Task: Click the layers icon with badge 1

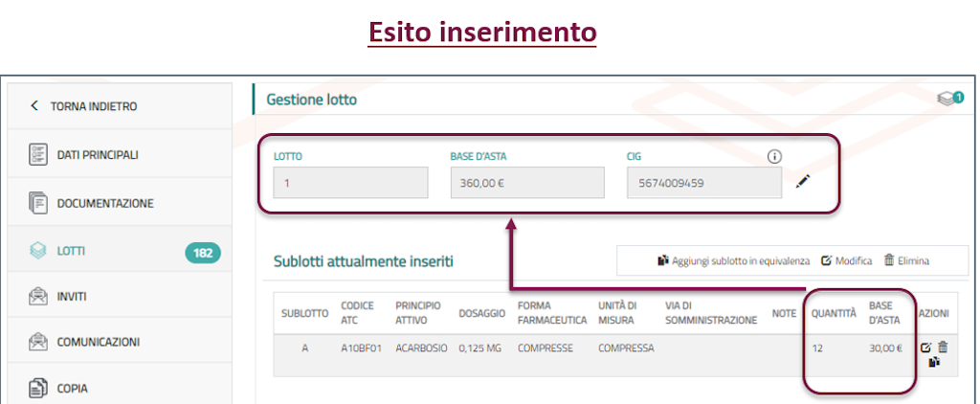Action: 949,99
